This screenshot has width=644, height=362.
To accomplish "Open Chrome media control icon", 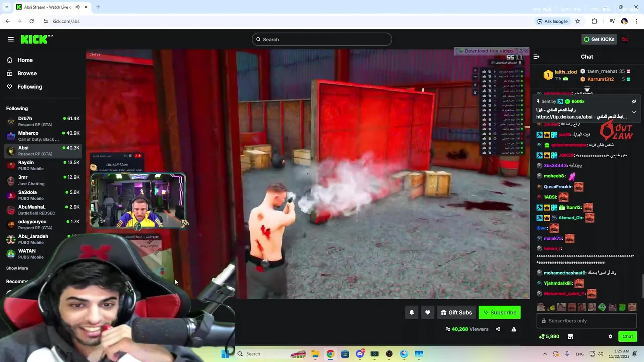I will coord(612,21).
